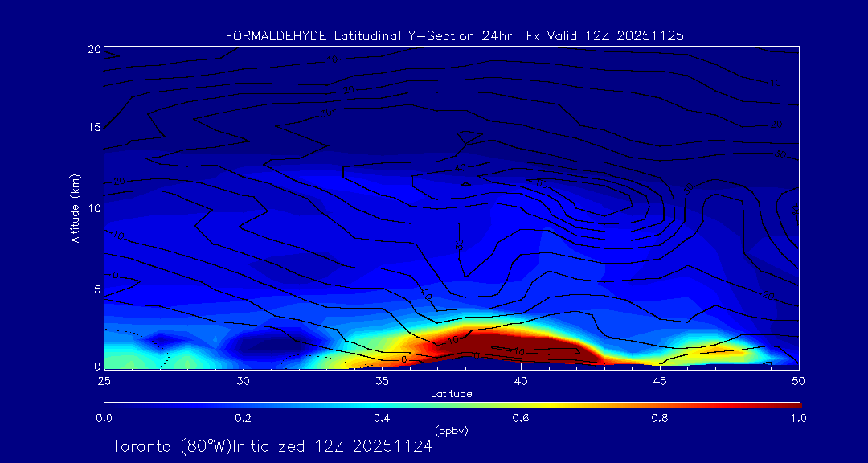Click the 'Latitude' axis label
The height and width of the screenshot is (463, 868).
(451, 395)
